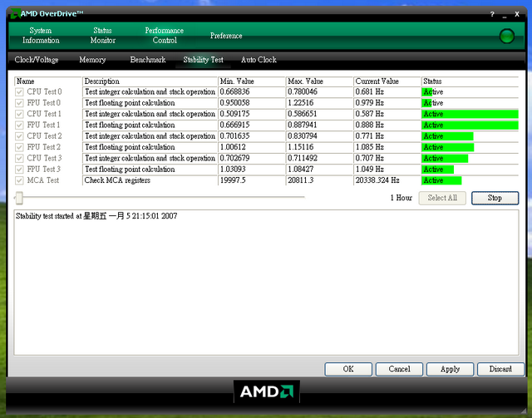
Task: Toggle the CPU Test 0 checkbox
Action: tap(19, 92)
